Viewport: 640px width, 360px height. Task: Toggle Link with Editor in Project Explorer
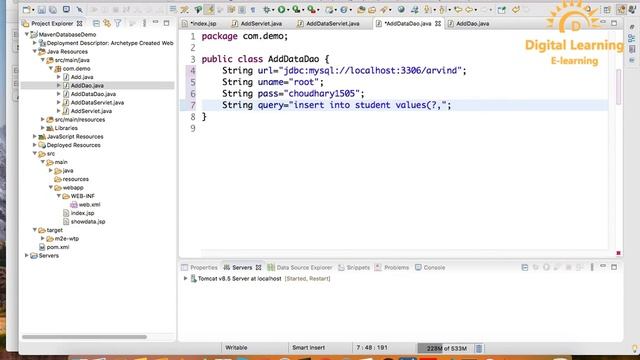click(x=107, y=24)
